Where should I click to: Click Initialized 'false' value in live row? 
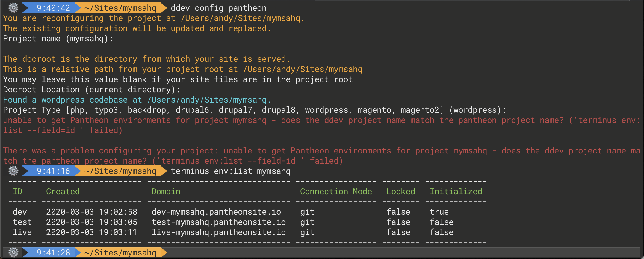pos(442,232)
